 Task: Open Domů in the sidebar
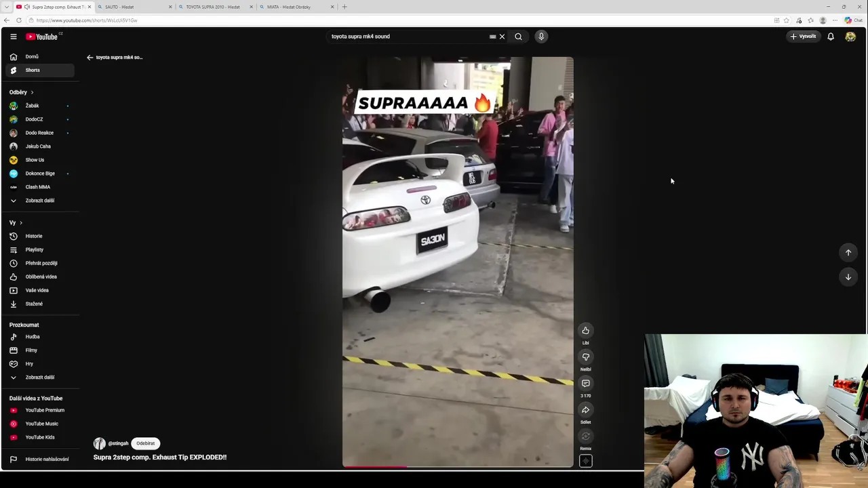40,57
